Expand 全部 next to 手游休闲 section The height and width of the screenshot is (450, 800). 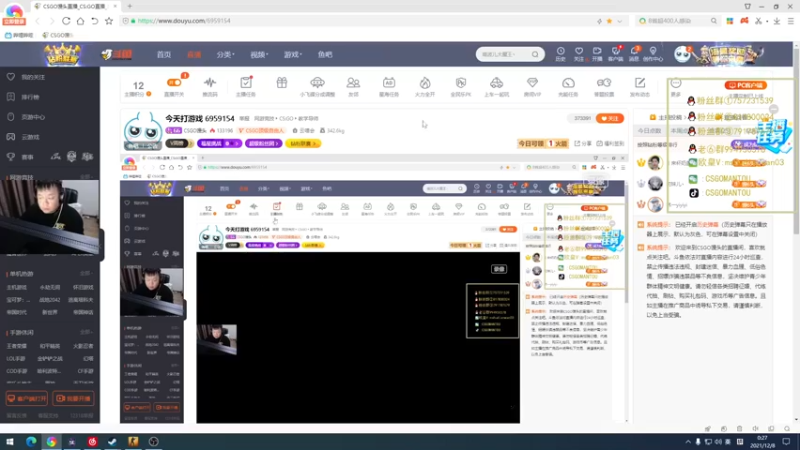coord(85,333)
